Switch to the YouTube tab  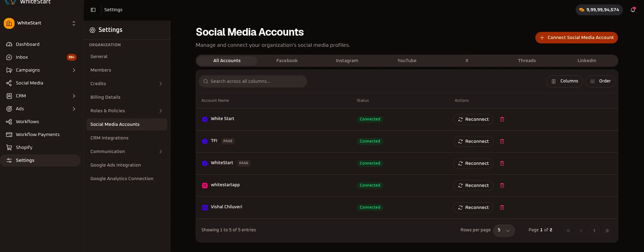click(x=407, y=61)
